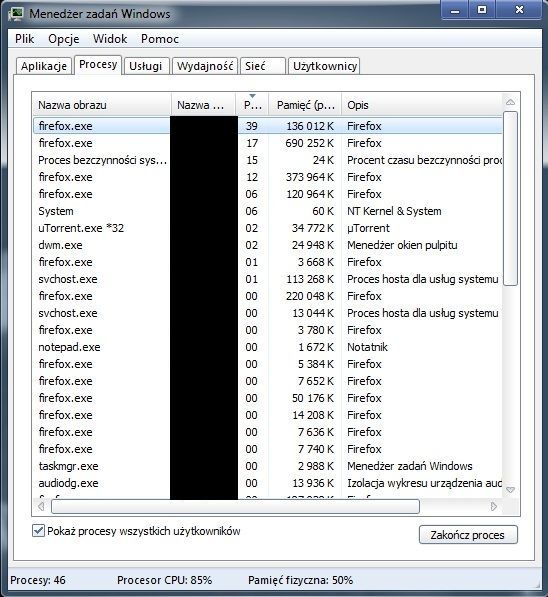Minimize the Task Manager window

455,10
